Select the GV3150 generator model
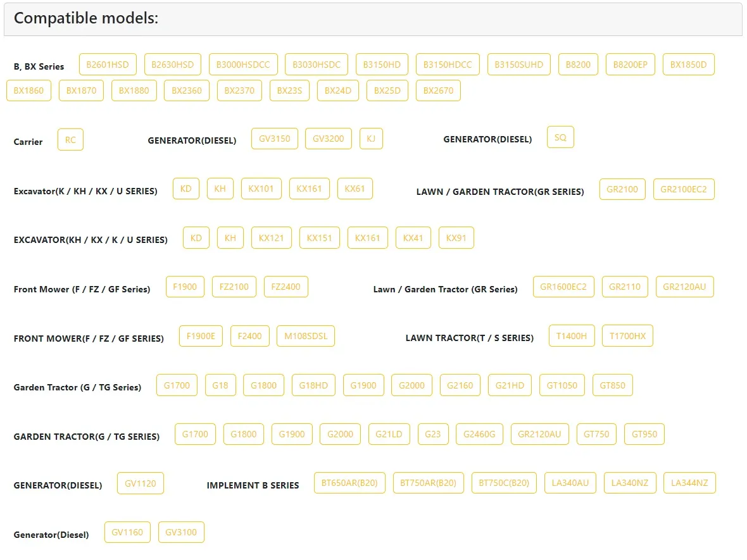 274,139
